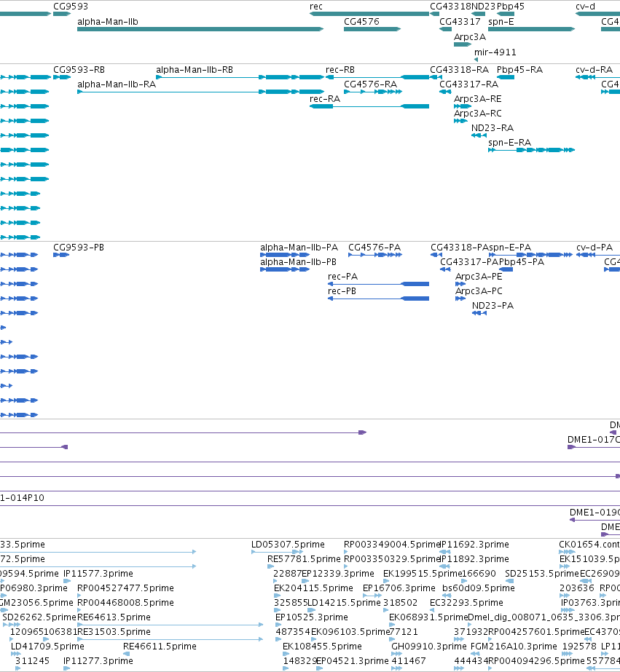Click the CG9593-RB transcript label

(x=79, y=70)
